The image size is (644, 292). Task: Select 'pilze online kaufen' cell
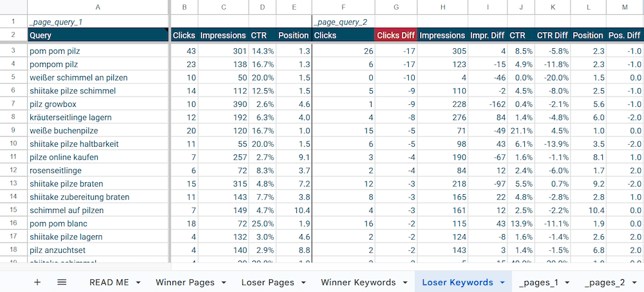[x=98, y=157]
